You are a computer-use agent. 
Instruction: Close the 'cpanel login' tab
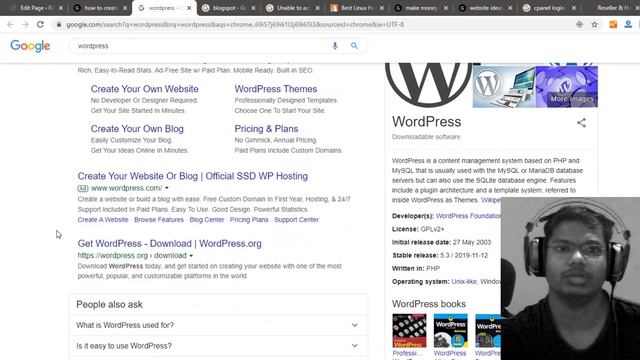[573, 8]
